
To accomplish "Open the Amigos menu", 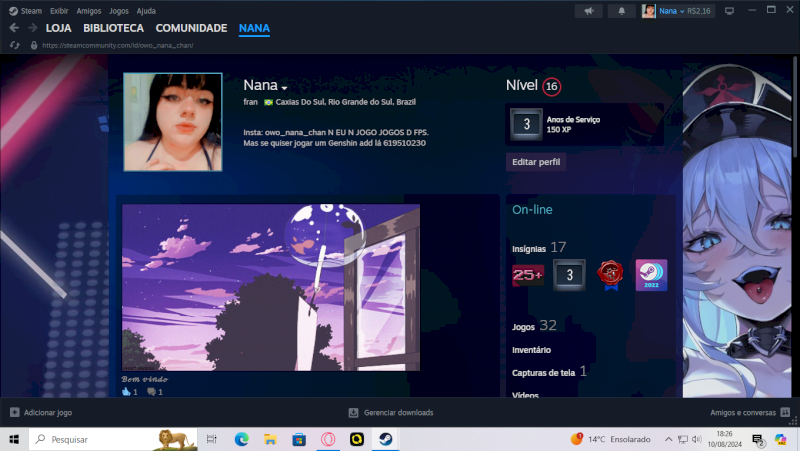I will tap(89, 11).
